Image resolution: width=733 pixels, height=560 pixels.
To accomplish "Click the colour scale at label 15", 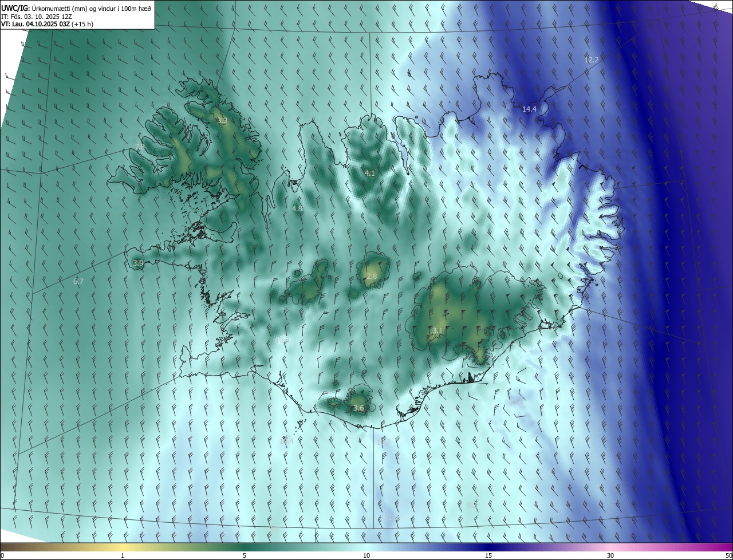I will coord(488,555).
